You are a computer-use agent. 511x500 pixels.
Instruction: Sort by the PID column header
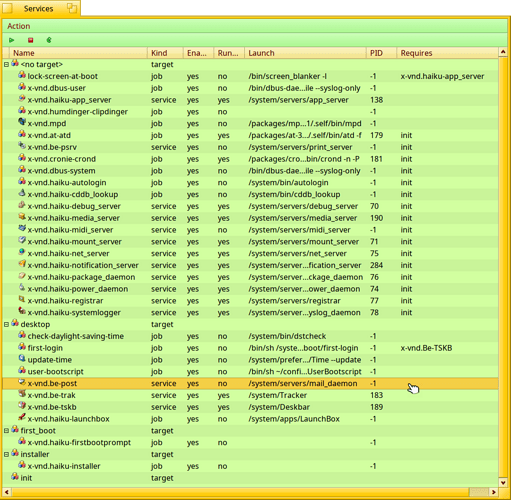click(x=381, y=53)
